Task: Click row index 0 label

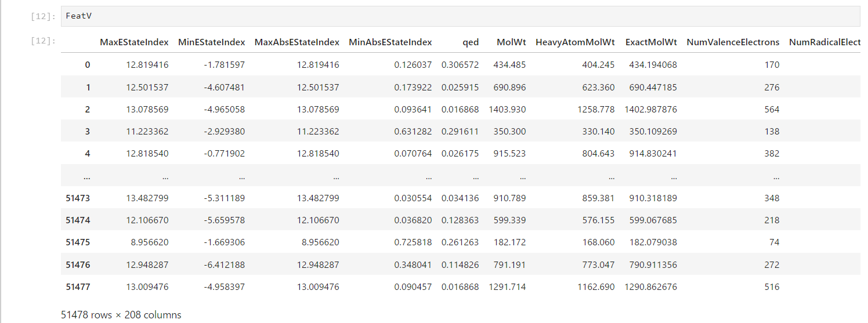Action: pyautogui.click(x=88, y=65)
